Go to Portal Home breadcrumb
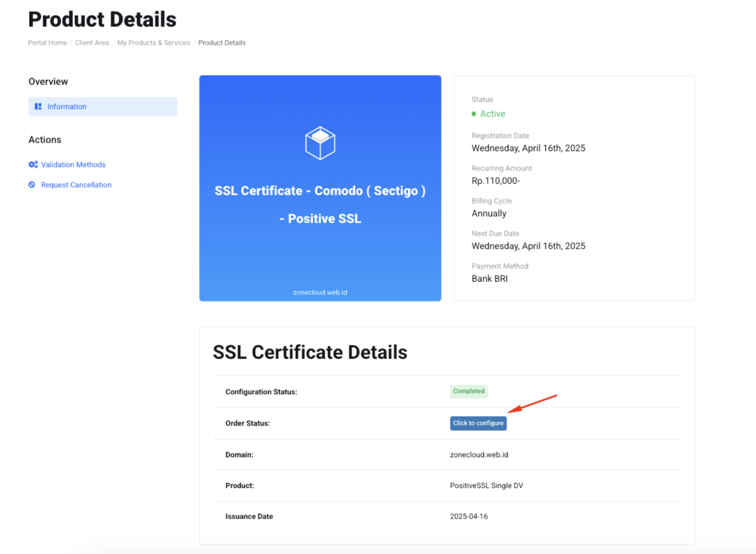The height and width of the screenshot is (554, 756). click(48, 43)
